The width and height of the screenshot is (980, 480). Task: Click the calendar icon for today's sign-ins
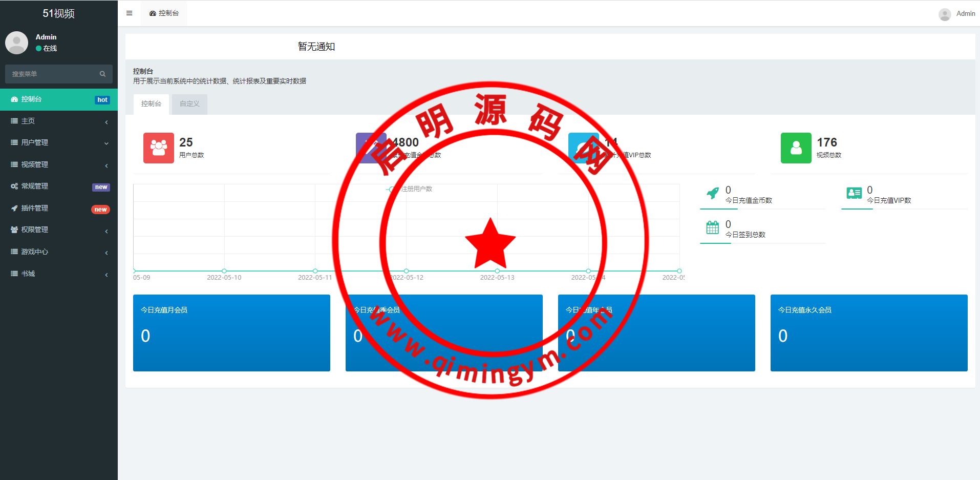[x=712, y=227]
